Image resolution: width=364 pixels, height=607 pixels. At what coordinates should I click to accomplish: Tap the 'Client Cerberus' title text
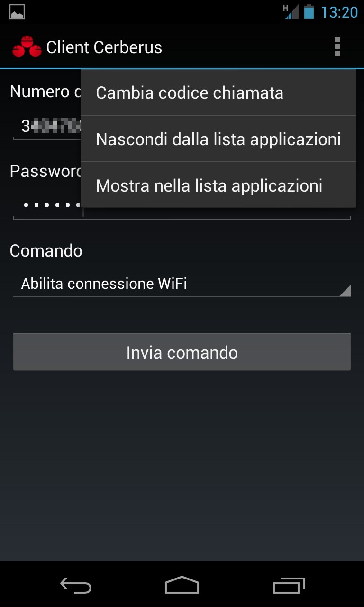[104, 47]
